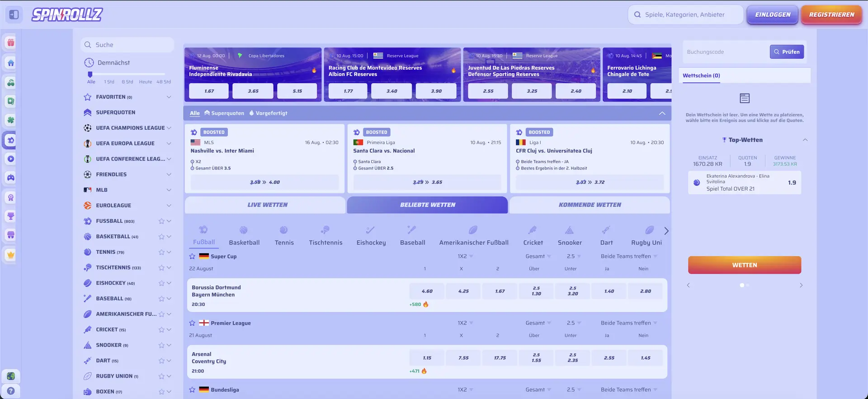The height and width of the screenshot is (399, 868).
Task: Click the Fußball sport icon in carousel
Action: [203, 230]
